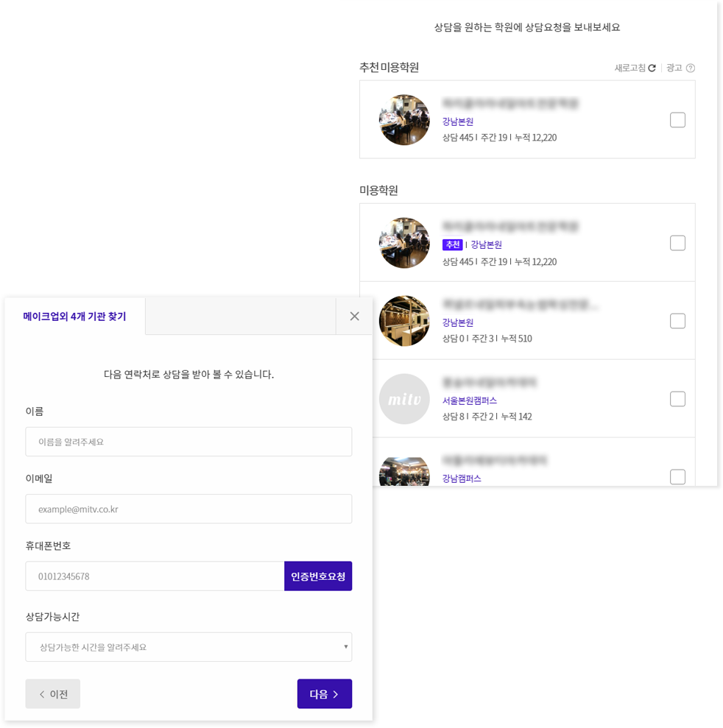This screenshot has width=723, height=728.
Task: Click the dropdown arrow in consultation time field
Action: 345,647
